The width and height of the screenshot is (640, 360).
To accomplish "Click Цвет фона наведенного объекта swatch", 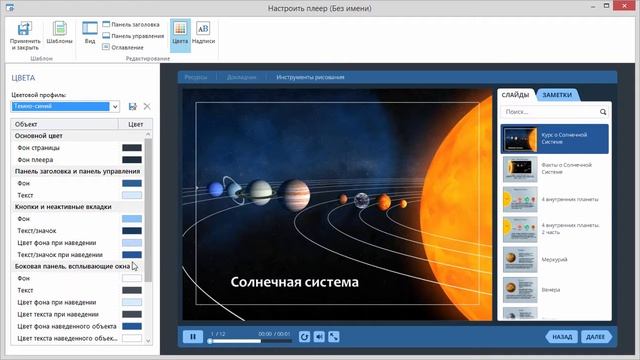I will tap(132, 326).
